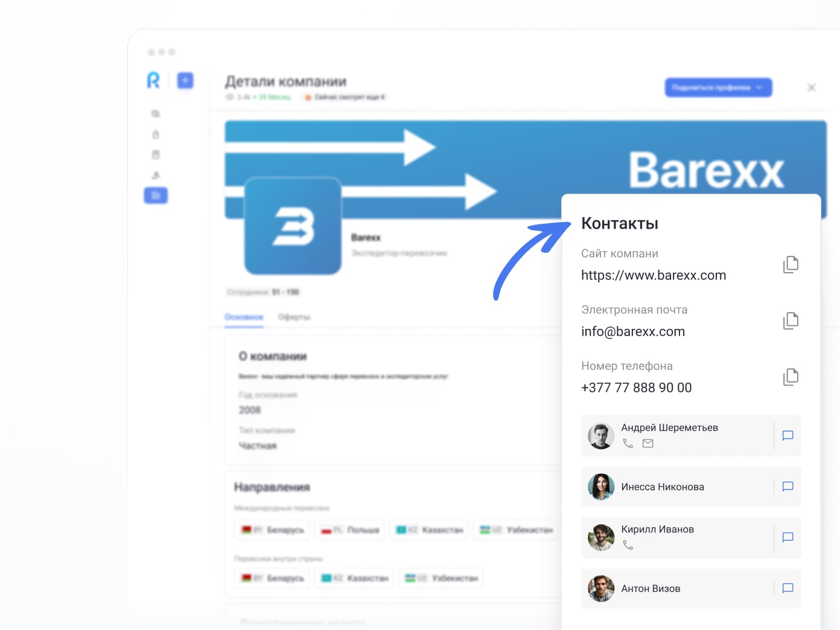Viewport: 840px width, 630px height.
Task: Select the Казахстан tag under Международные перевозки
Action: [x=428, y=529]
